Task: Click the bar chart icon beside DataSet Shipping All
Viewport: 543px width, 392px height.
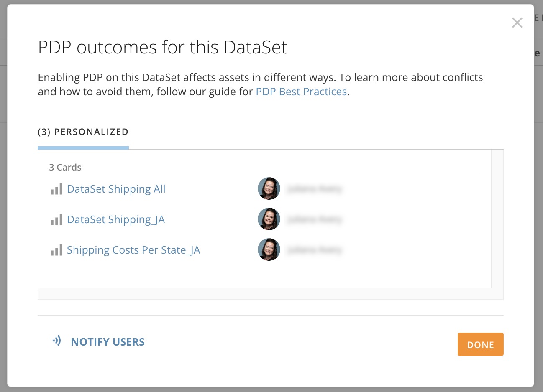Action: coord(56,189)
